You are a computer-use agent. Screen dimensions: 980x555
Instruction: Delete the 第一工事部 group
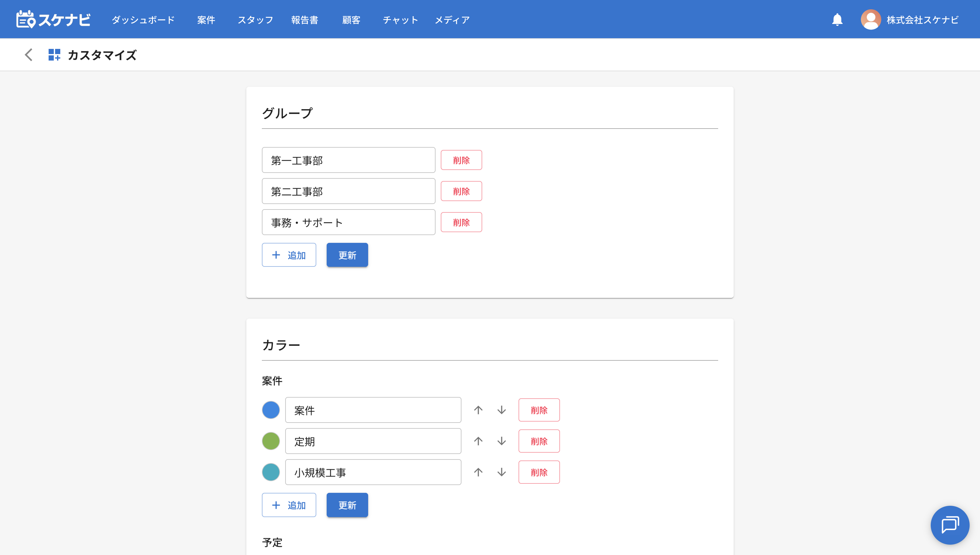coord(461,160)
